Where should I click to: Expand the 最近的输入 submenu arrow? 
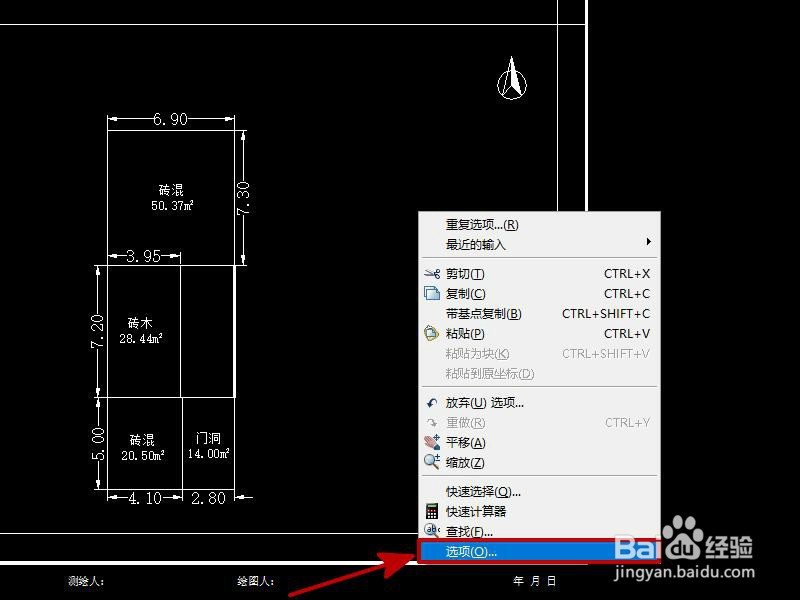tap(648, 241)
